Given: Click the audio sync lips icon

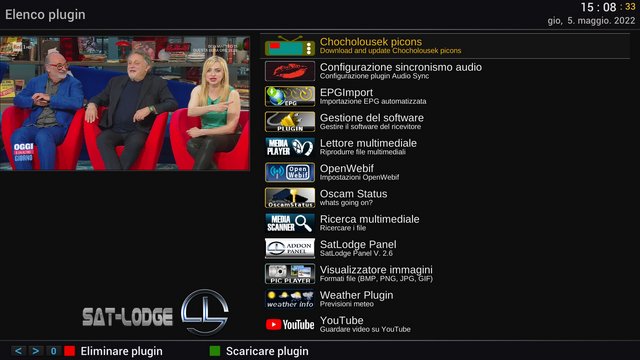Looking at the screenshot, I should pos(290,71).
